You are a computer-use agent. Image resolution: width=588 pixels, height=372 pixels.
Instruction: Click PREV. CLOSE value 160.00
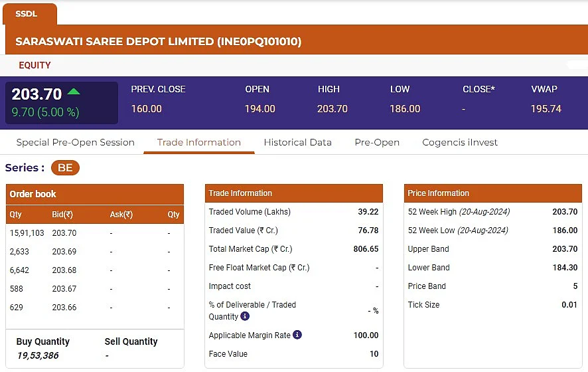(x=146, y=109)
